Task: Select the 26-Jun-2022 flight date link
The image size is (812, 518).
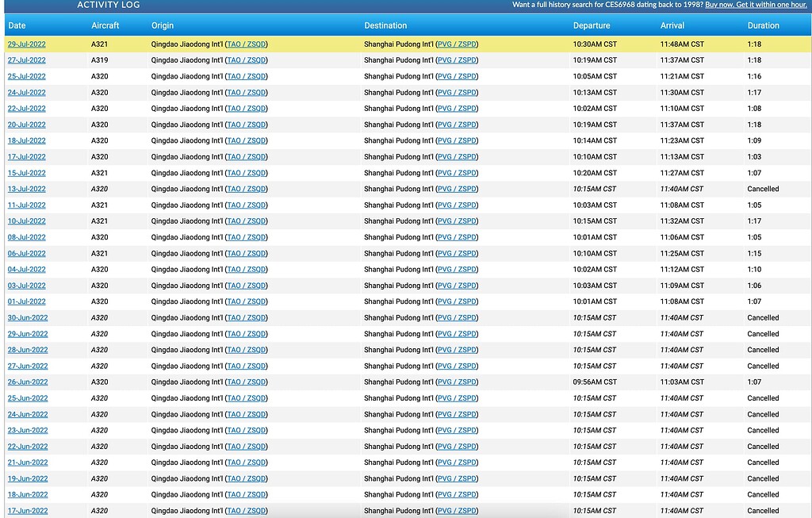Action: [28, 382]
